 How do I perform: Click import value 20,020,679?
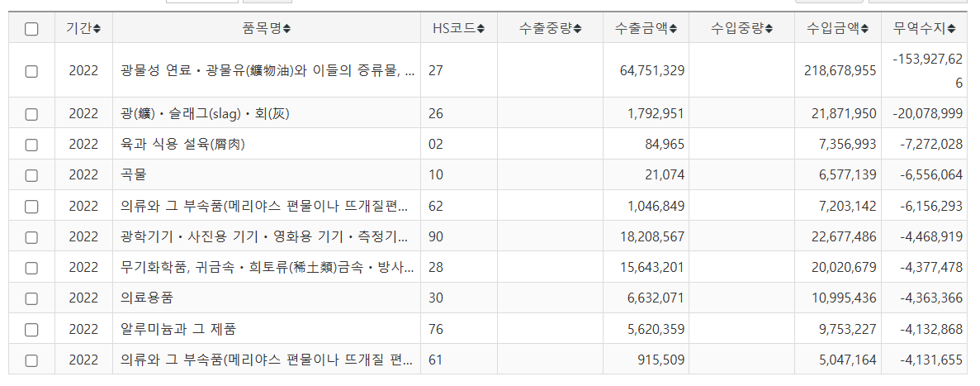(x=844, y=268)
